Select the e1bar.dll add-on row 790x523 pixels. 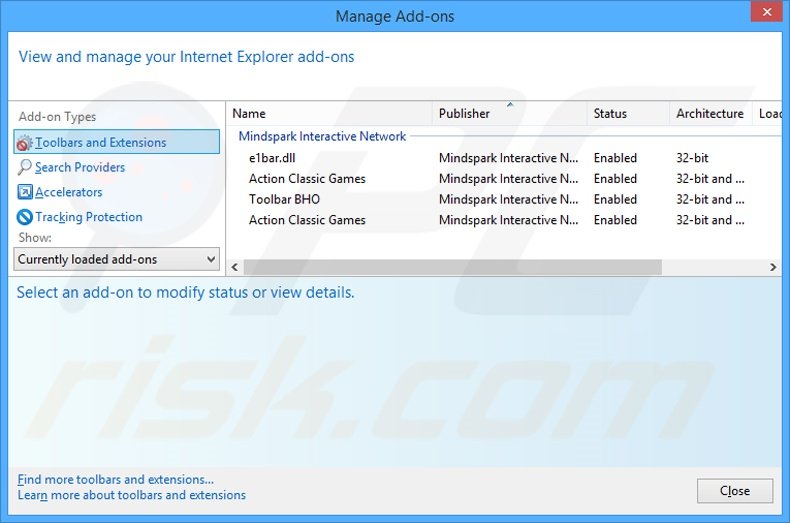pos(504,158)
